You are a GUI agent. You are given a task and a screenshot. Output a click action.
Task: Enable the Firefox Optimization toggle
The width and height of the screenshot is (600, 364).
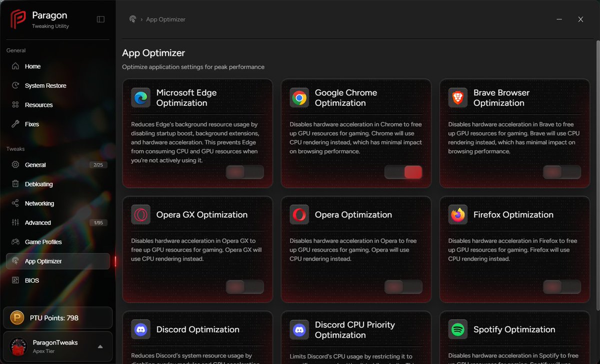tap(562, 287)
